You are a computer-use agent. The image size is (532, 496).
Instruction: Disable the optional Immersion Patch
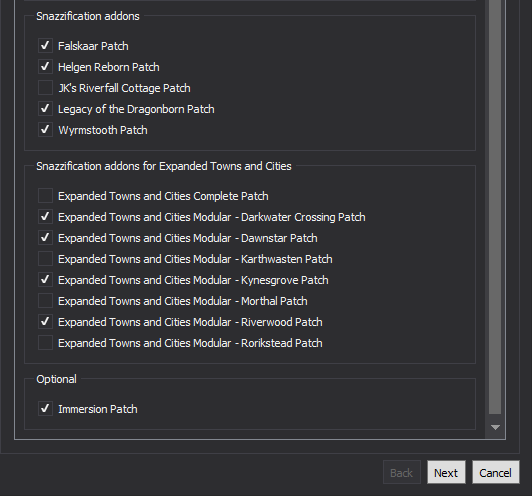pyautogui.click(x=45, y=409)
